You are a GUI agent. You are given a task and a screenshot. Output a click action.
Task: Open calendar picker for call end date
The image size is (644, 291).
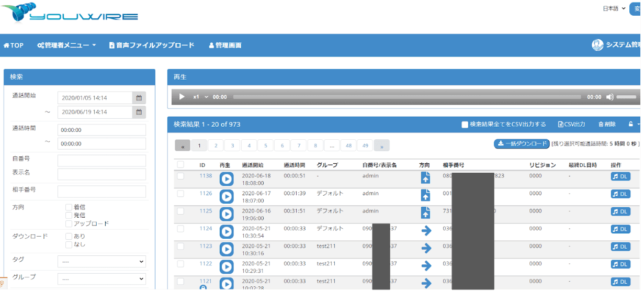pyautogui.click(x=139, y=112)
